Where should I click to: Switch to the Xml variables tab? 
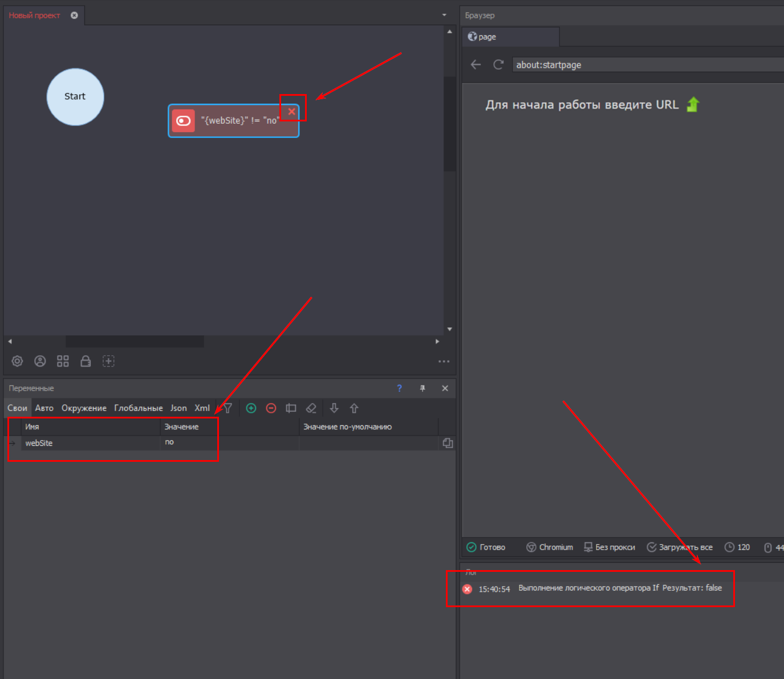[202, 408]
